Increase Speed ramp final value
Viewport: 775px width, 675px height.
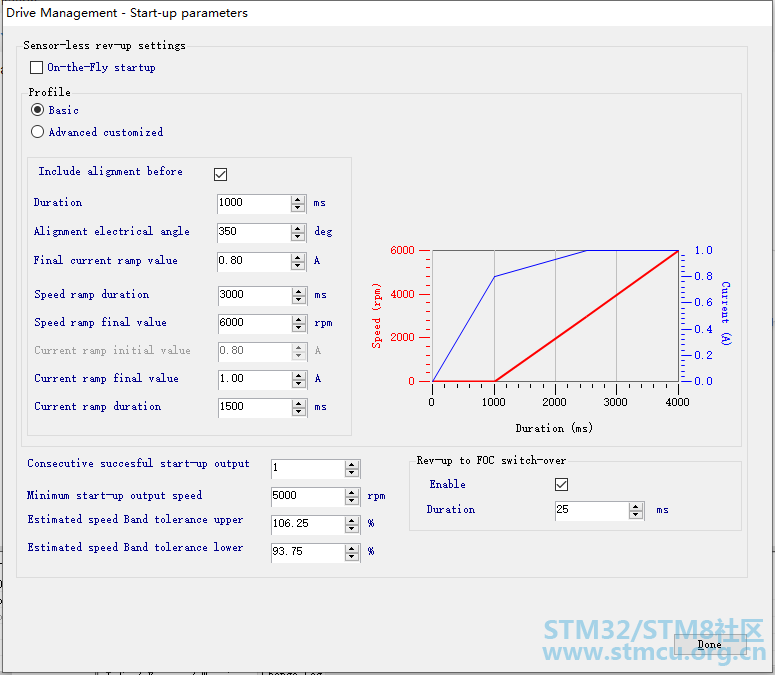click(299, 320)
